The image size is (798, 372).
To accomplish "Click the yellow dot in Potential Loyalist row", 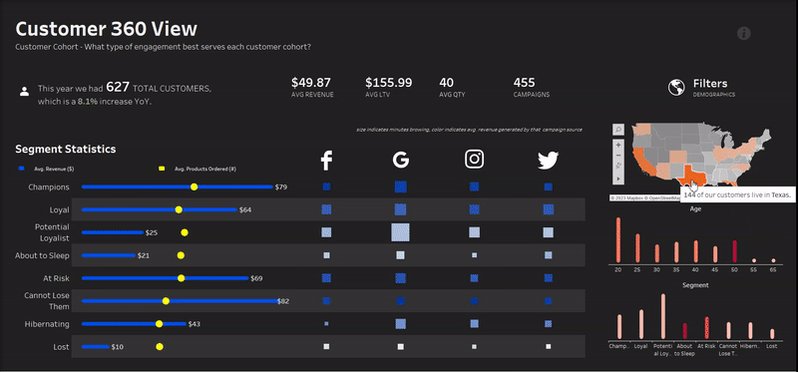I will point(184,233).
